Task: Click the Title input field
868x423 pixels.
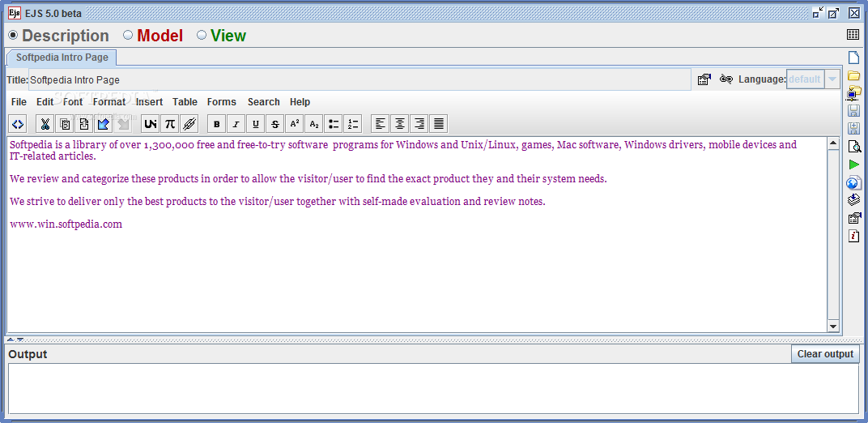Action: pyautogui.click(x=360, y=79)
